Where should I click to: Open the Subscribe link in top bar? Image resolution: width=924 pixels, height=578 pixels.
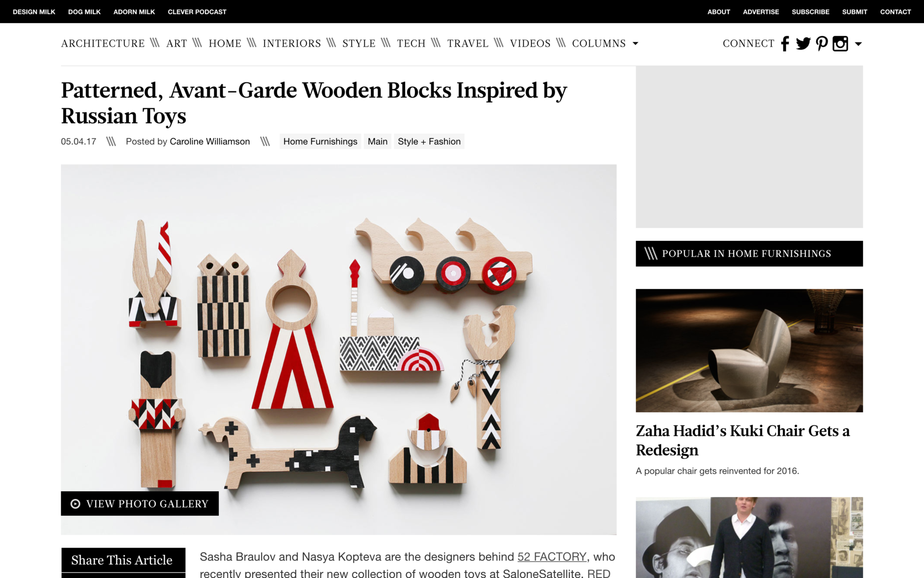click(810, 12)
